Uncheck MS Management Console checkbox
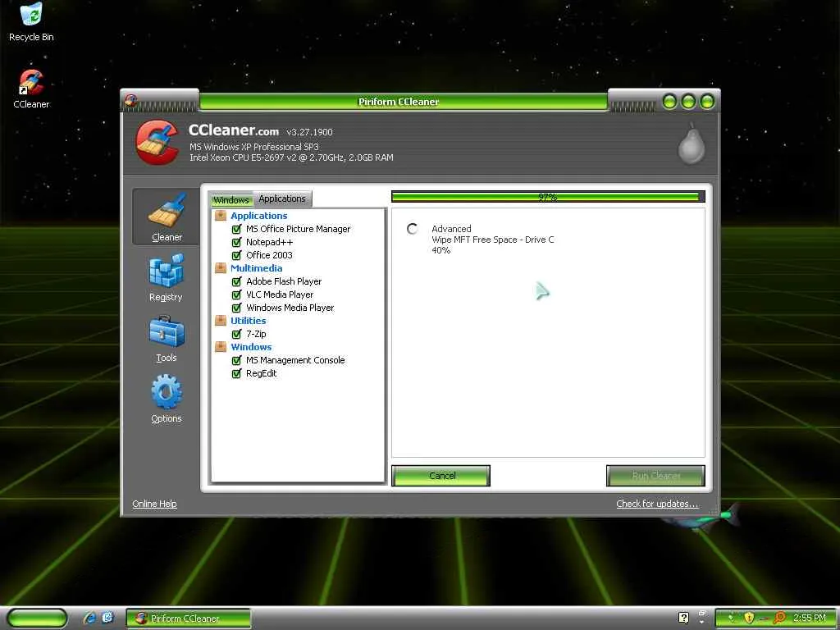 [236, 360]
